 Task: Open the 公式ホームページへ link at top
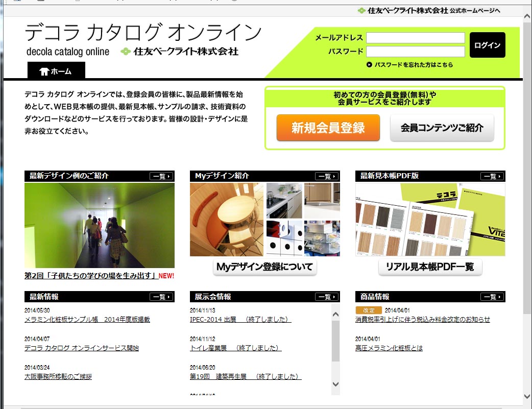pyautogui.click(x=475, y=11)
